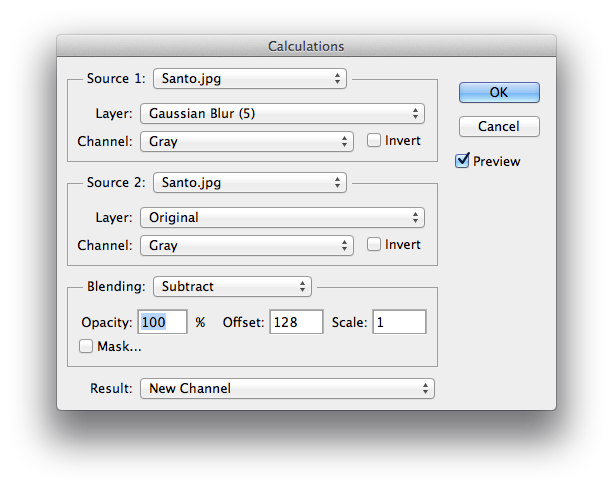
Task: Turn off the Preview checkbox
Action: click(x=462, y=161)
